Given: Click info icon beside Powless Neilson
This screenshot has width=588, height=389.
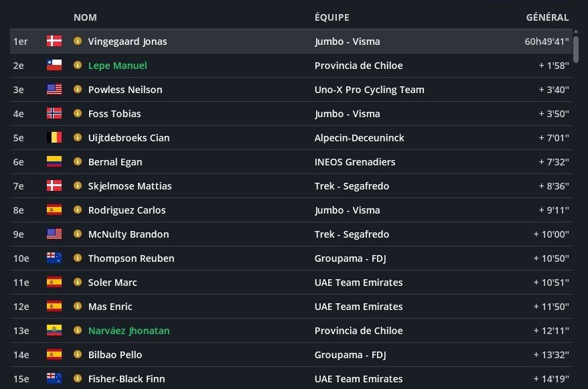Looking at the screenshot, I should pos(78,90).
